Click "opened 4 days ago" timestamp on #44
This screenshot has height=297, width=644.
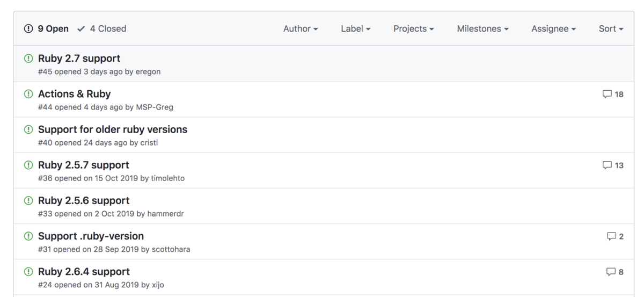click(89, 107)
